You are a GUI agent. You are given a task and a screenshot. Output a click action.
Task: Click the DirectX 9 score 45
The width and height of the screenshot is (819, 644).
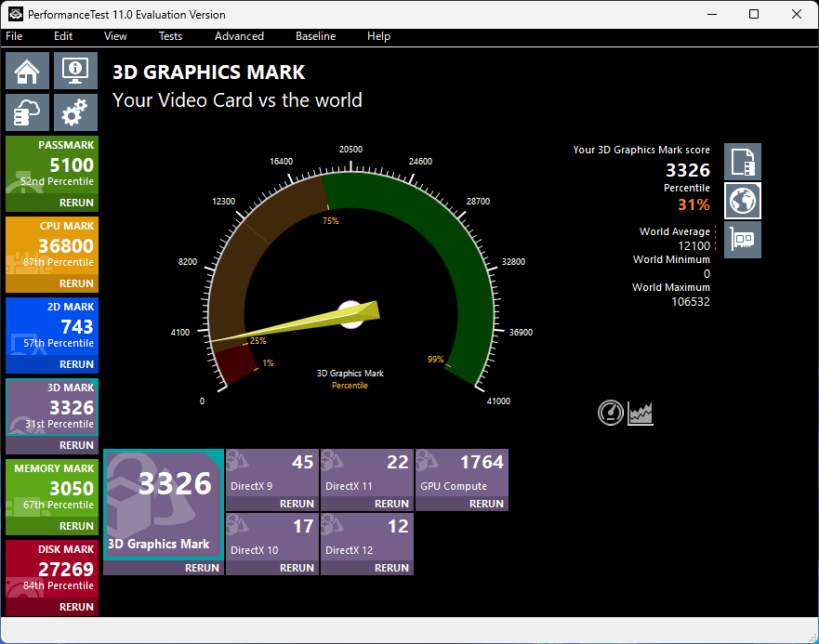pos(302,462)
